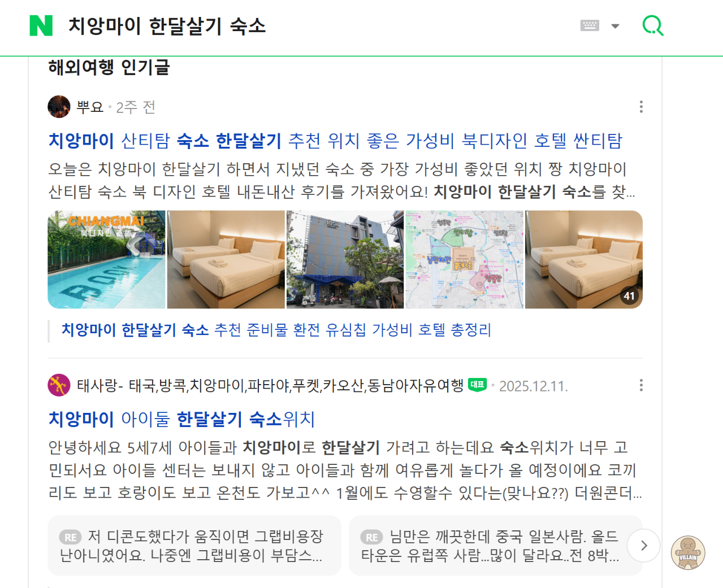Open the 치앙마이 아이둘 한달살기 숙소위치 post

click(181, 419)
